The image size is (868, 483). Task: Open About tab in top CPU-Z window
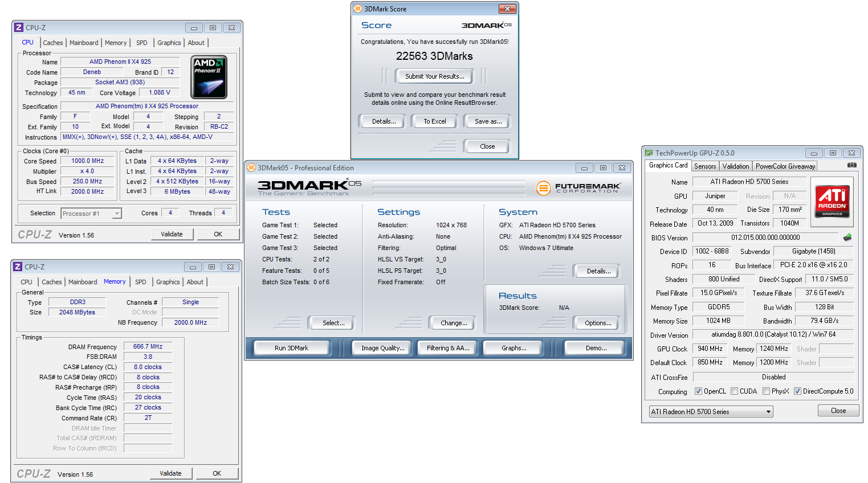click(196, 43)
